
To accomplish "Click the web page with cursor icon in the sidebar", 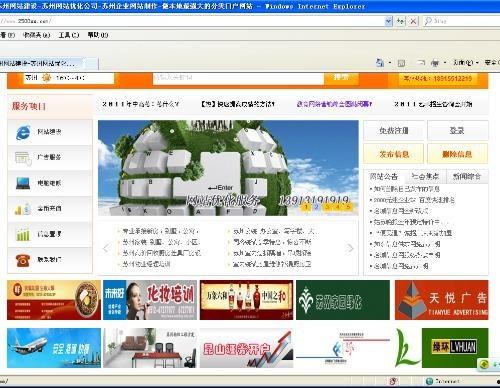I will [23, 158].
